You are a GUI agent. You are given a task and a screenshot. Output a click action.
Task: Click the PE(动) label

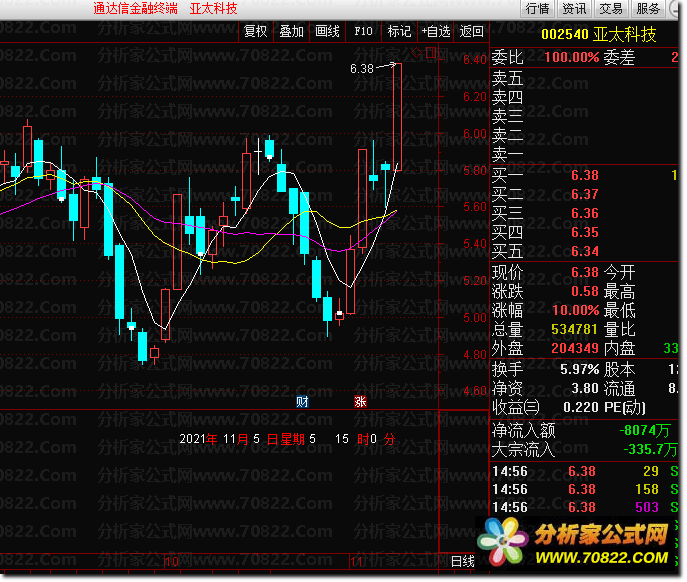tap(625, 408)
